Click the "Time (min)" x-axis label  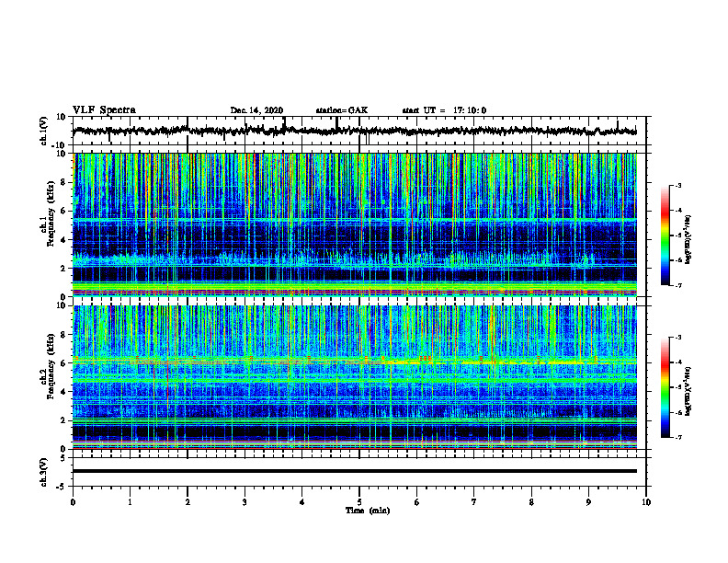point(368,511)
